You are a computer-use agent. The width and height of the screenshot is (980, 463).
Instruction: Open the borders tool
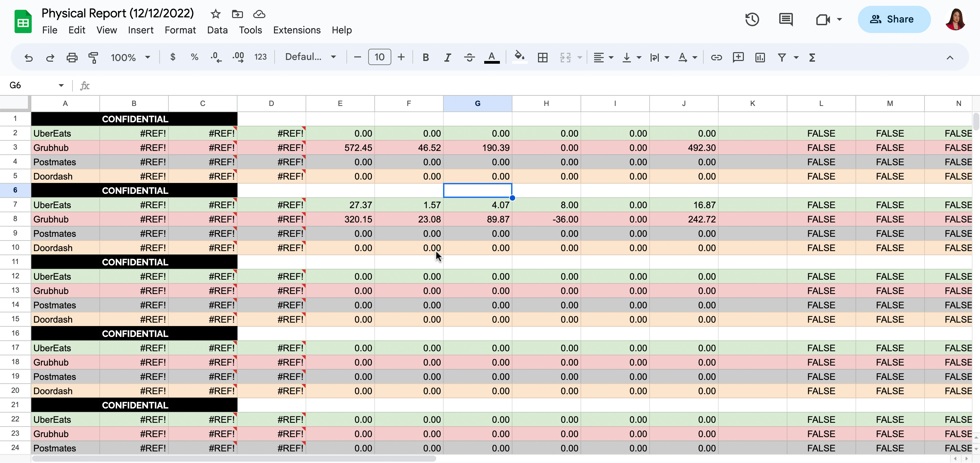click(542, 58)
